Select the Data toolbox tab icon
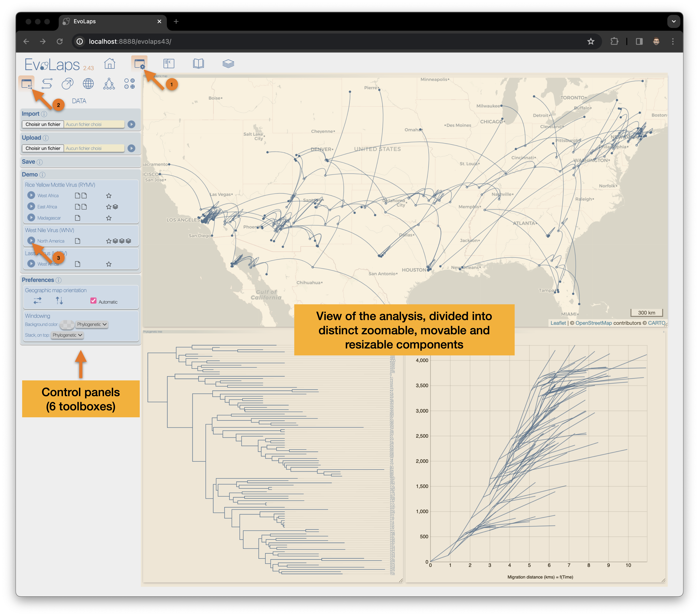Viewport: 699px width, 616px height. 27,83
